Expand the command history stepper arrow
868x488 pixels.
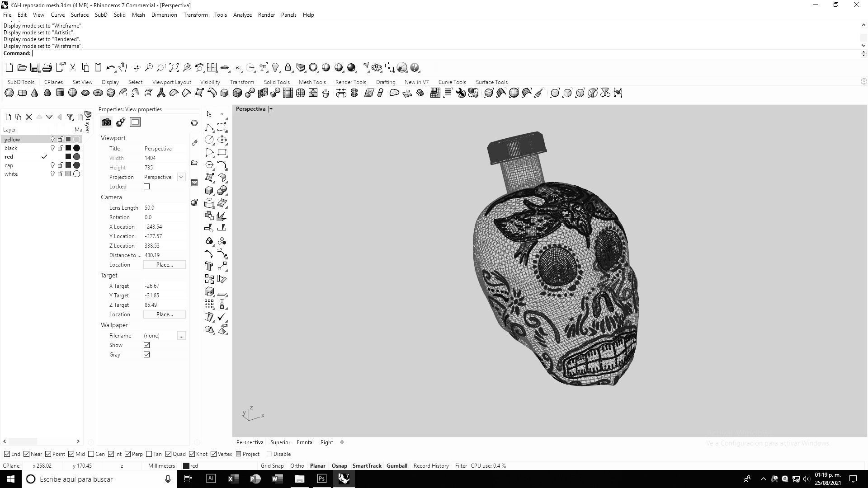tap(863, 53)
